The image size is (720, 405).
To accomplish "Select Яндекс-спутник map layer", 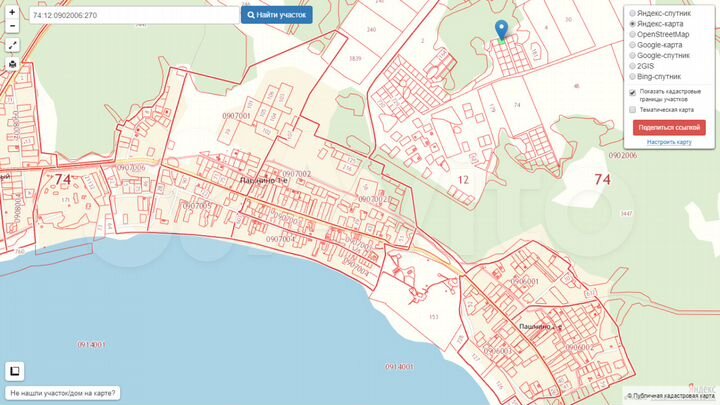I will click(x=632, y=13).
